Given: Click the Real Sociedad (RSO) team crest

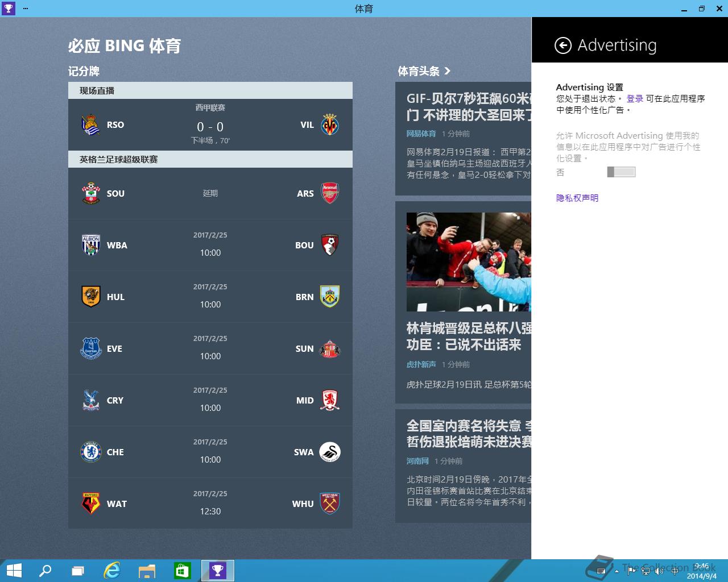Looking at the screenshot, I should coord(91,124).
